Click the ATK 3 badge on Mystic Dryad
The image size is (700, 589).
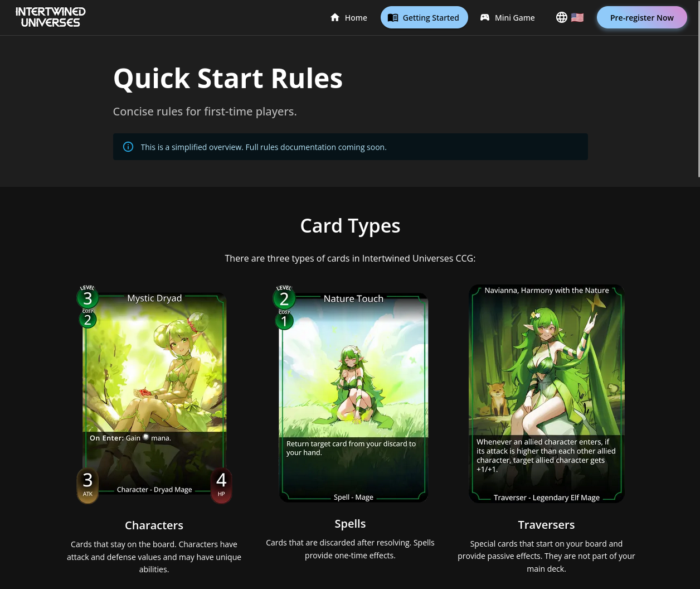coord(87,484)
